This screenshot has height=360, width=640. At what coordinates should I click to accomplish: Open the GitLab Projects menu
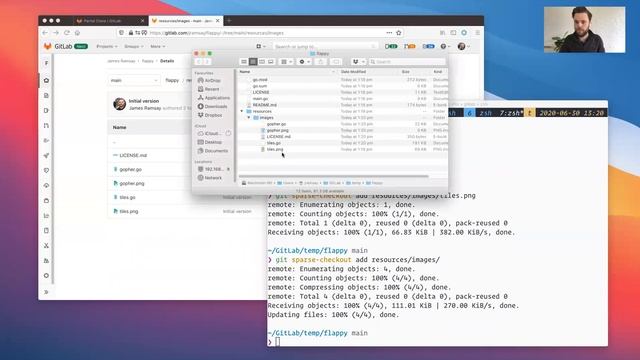tap(107, 47)
